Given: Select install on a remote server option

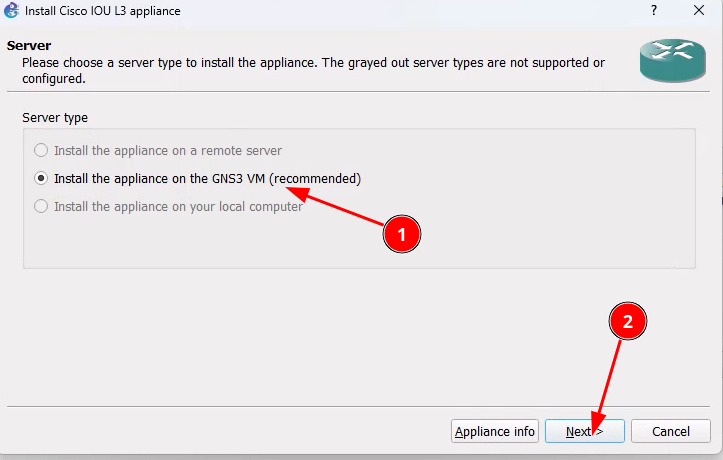Looking at the screenshot, I should 41,151.
